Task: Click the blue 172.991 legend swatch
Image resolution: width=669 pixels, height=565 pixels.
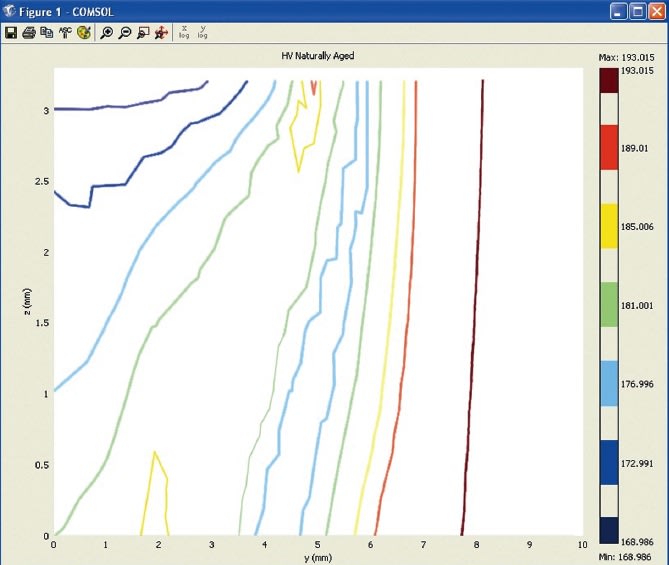Action: (609, 463)
